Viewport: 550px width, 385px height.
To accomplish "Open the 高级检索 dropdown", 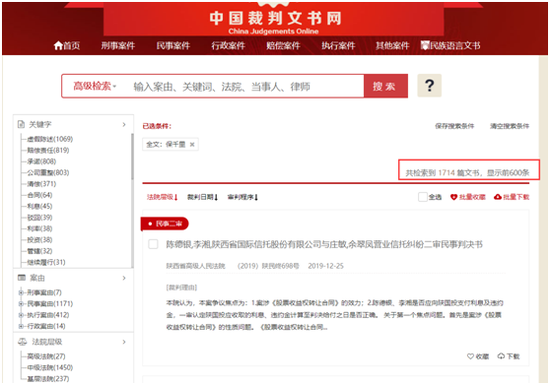I will tap(94, 86).
